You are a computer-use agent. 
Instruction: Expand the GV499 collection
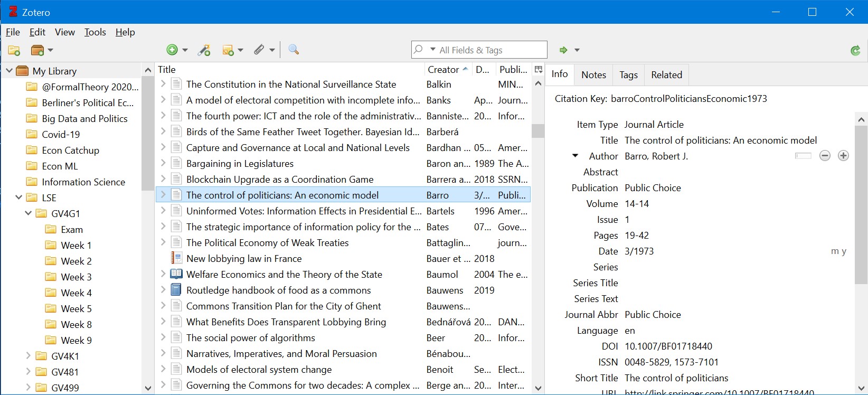29,388
